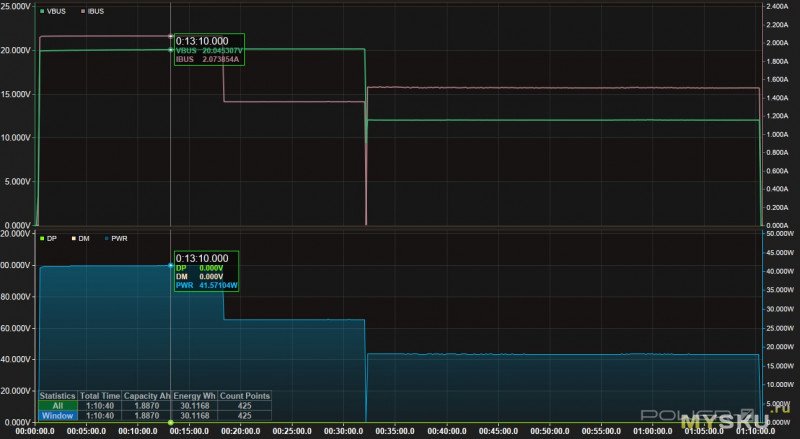Toggle the VBUS legend series
This screenshot has height=439, width=800.
[x=53, y=11]
